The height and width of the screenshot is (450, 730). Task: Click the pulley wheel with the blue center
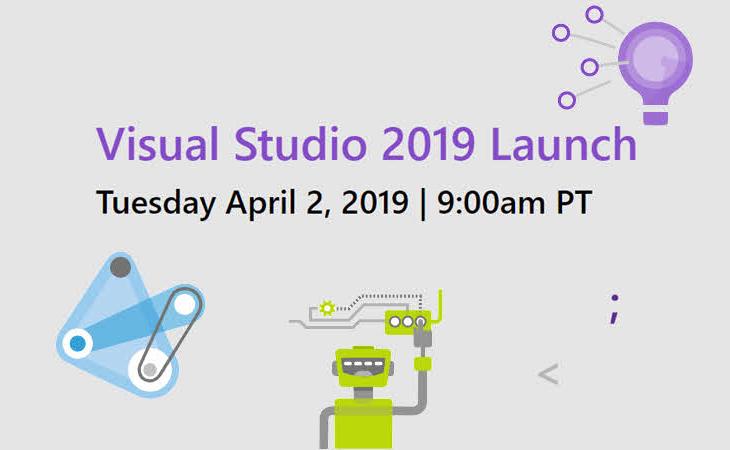click(x=76, y=344)
